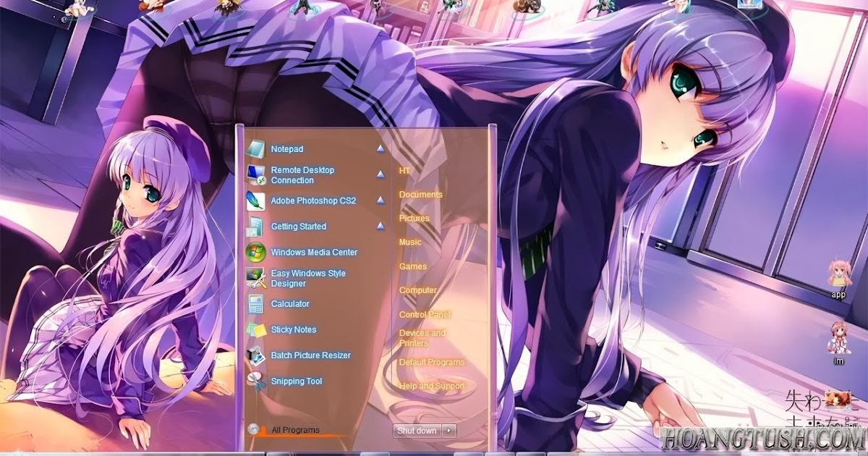Launch Remote Desktop Connection icon

(256, 174)
